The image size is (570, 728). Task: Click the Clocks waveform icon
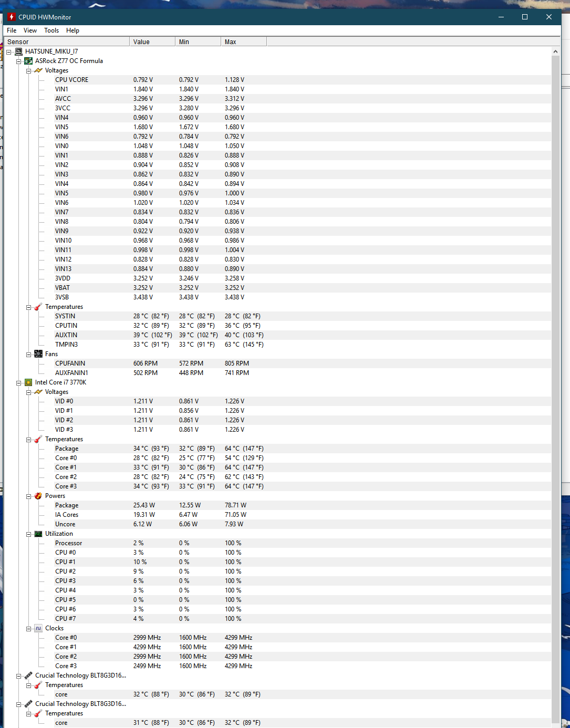pos(38,628)
